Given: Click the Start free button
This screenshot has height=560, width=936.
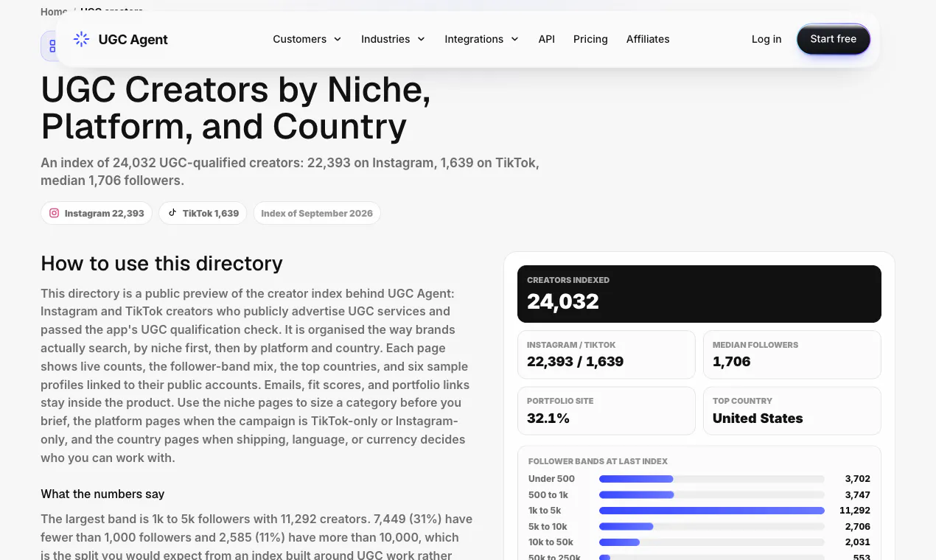Looking at the screenshot, I should click(x=834, y=39).
